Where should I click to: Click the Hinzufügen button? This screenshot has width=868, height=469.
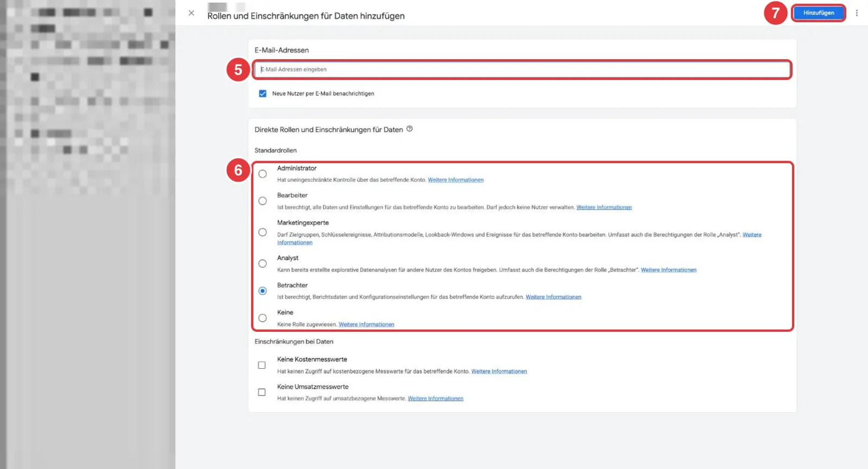click(819, 13)
